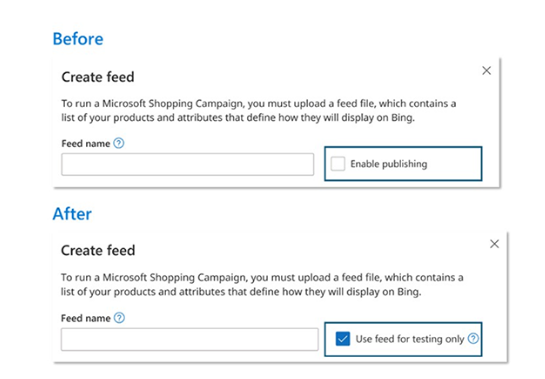545x379 pixels.
Task: Focus the Feed name field in After dialog
Action: click(189, 339)
